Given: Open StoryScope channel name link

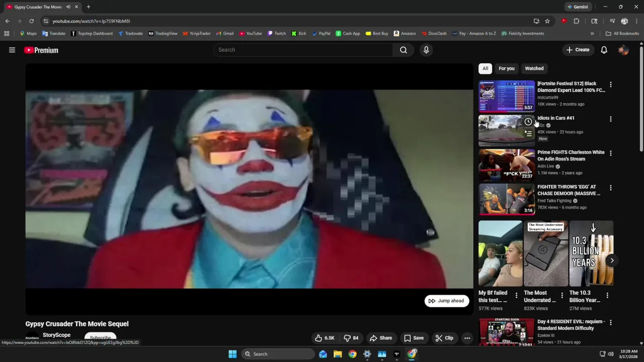Looking at the screenshot, I should 56,335.
